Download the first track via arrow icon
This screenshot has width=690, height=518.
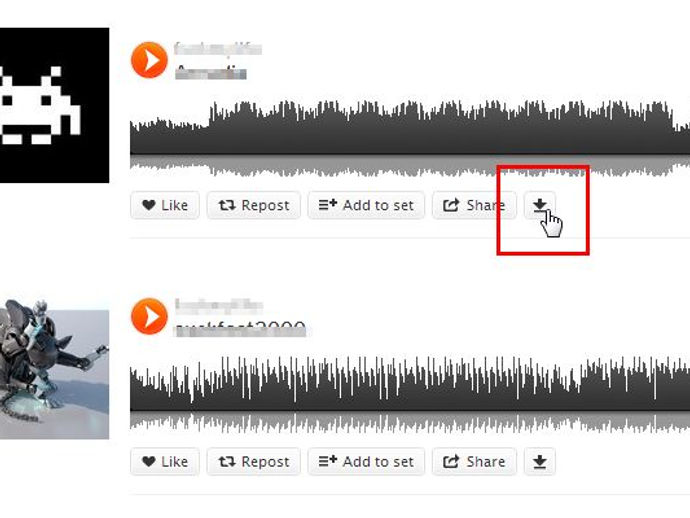[x=540, y=205]
